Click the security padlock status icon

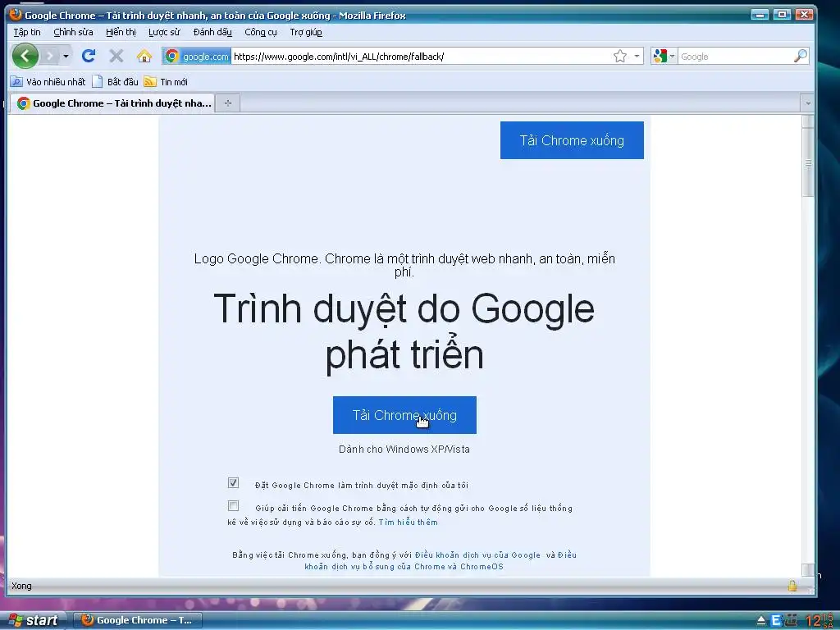tap(792, 586)
